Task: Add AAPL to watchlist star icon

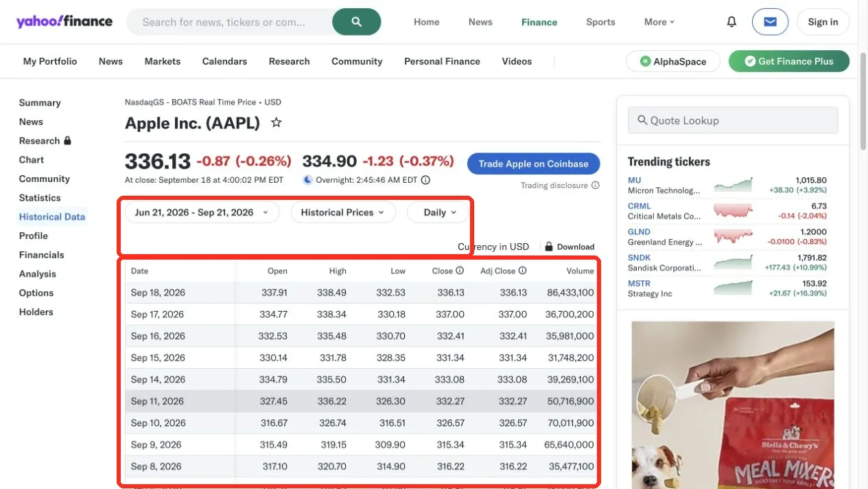Action: [276, 123]
